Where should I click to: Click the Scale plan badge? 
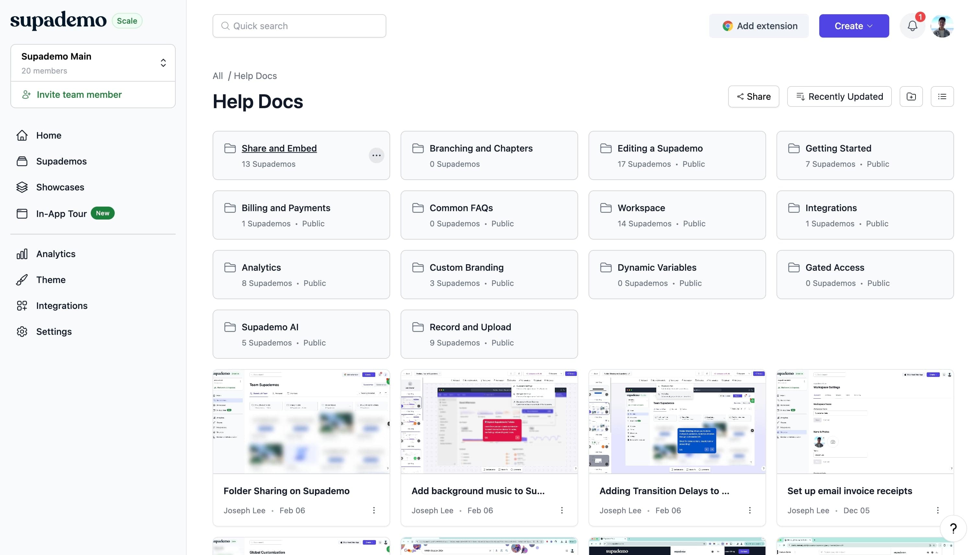click(x=127, y=21)
